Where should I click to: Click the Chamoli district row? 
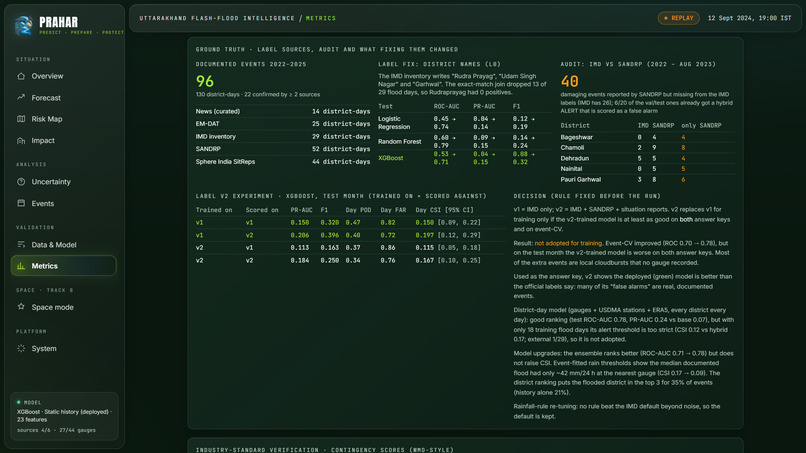coord(648,148)
